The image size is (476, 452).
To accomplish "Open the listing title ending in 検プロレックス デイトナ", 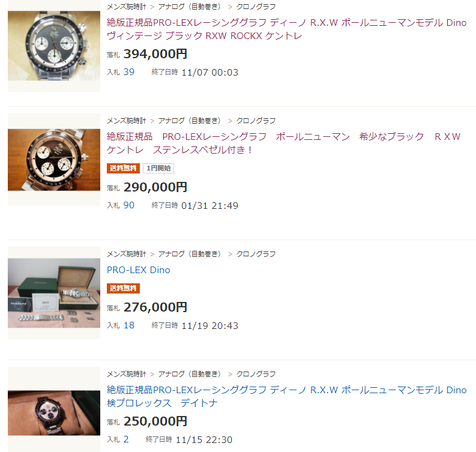I will 286,396.
